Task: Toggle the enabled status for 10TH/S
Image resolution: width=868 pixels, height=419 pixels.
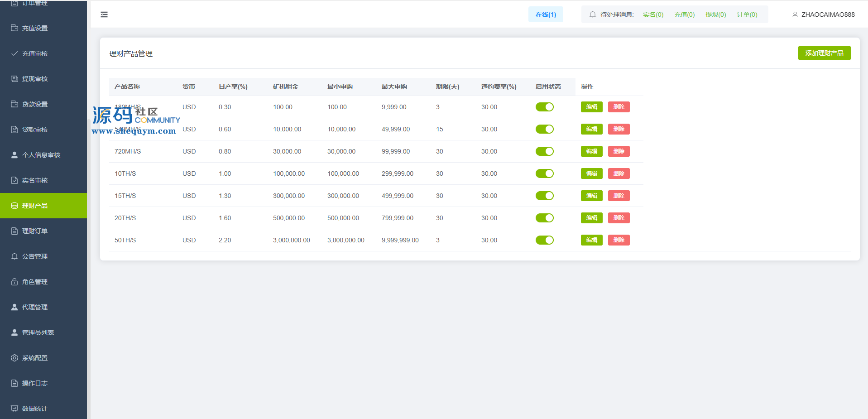Action: (x=544, y=173)
